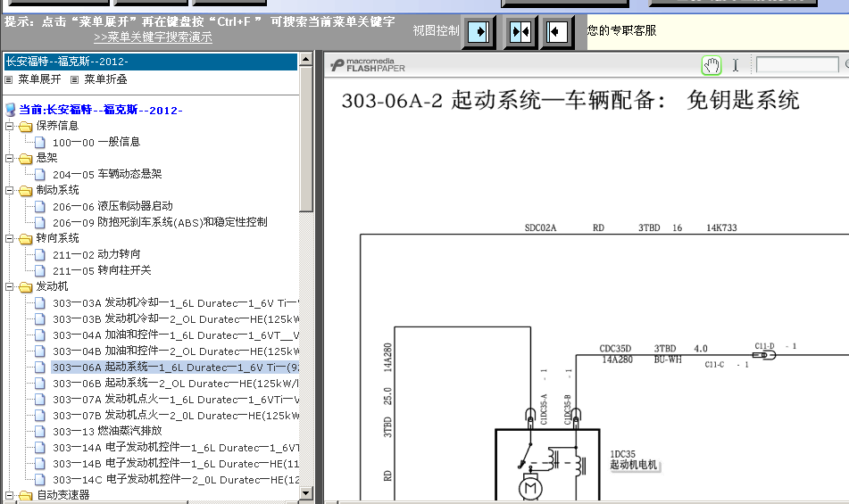Click the 菜单折叠 menu collapse icon

(x=75, y=79)
